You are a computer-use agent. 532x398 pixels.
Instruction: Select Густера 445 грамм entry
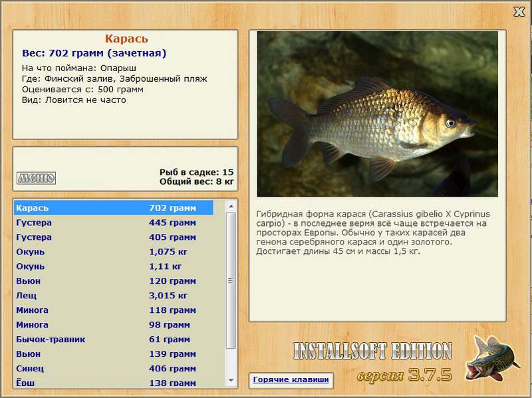point(114,223)
